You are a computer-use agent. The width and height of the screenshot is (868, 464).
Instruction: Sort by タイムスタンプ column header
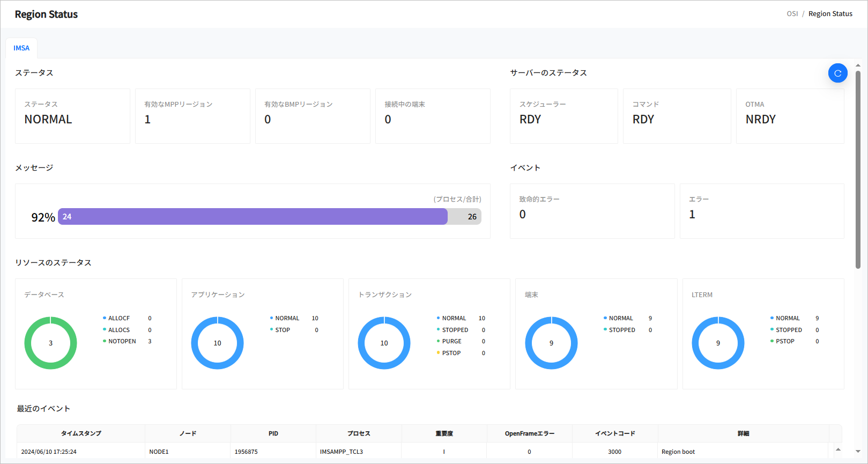pyautogui.click(x=81, y=433)
